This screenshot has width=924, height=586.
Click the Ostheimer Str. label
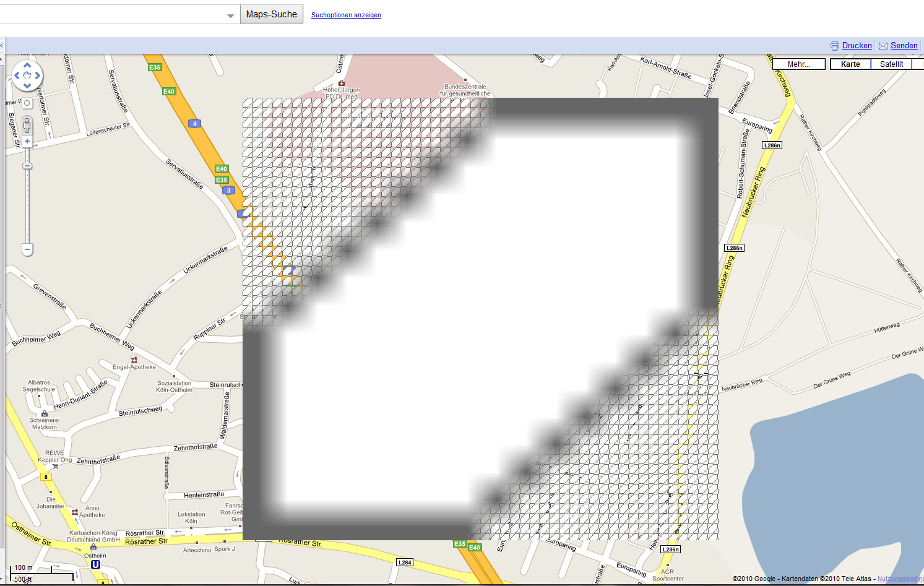31,534
